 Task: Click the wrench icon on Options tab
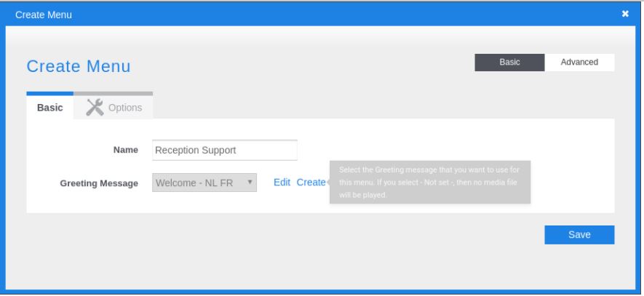pyautogui.click(x=95, y=108)
